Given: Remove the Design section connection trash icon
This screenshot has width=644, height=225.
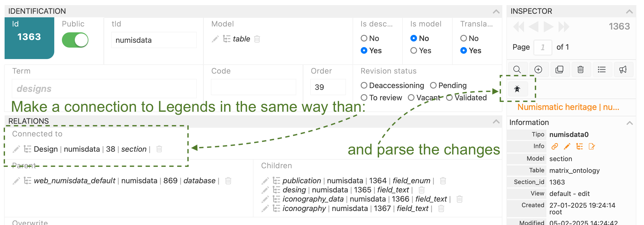Looking at the screenshot, I should tap(159, 149).
